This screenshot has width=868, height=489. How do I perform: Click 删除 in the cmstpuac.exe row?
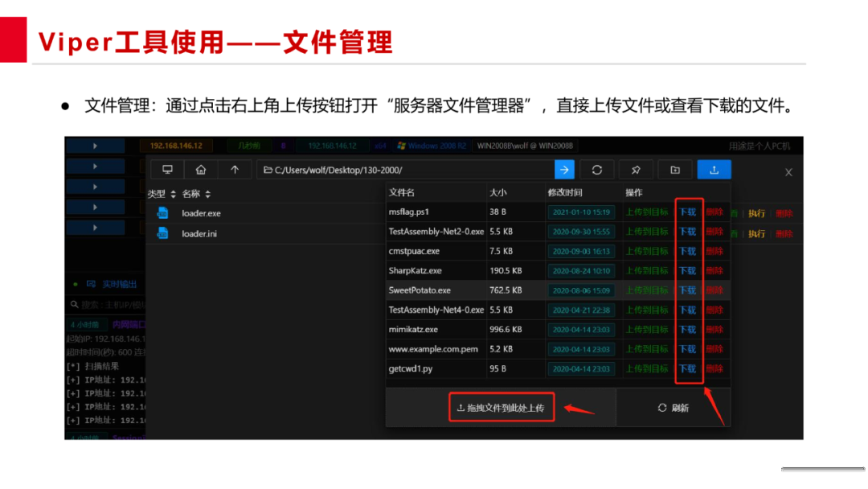[x=714, y=251]
